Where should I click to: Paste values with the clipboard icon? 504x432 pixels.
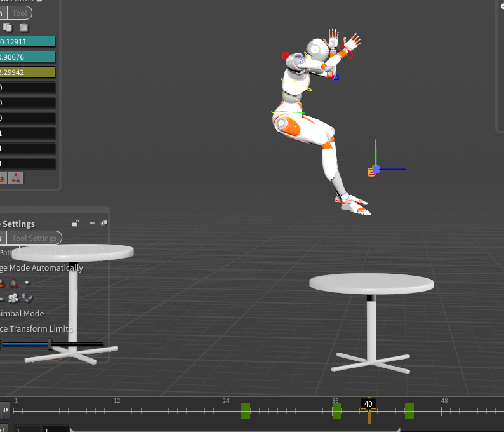(x=23, y=28)
